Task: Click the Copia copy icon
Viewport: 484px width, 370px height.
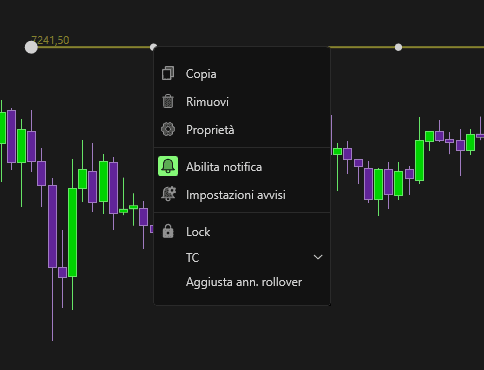Action: pyautogui.click(x=168, y=73)
